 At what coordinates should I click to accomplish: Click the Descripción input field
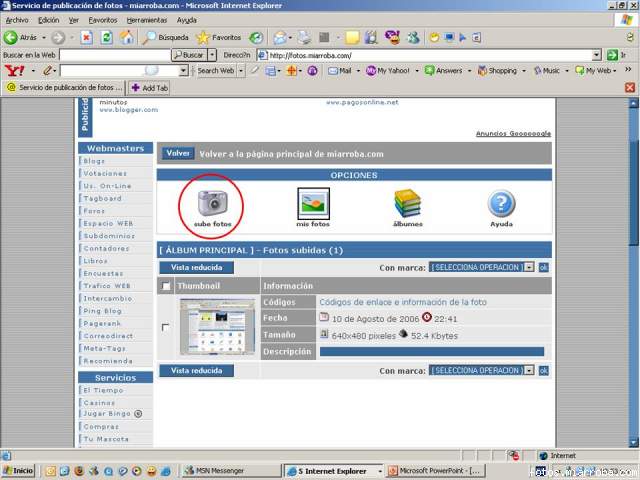tap(431, 351)
